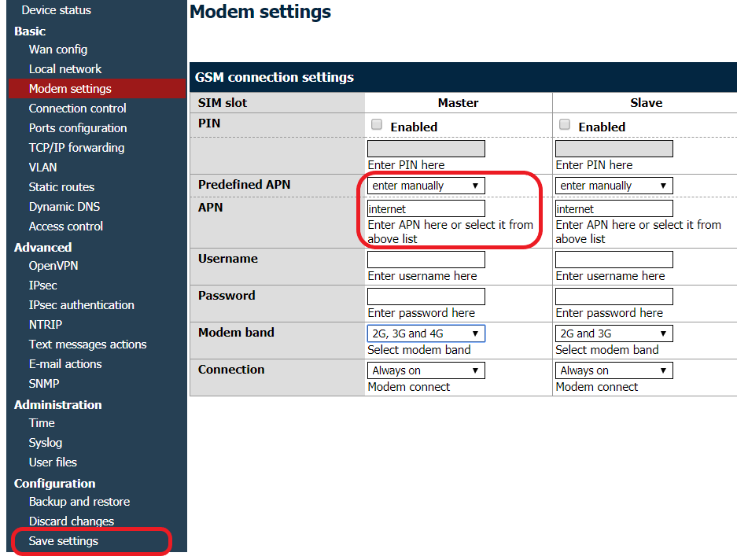Open the Dynamic DNS page
The width and height of the screenshot is (737, 560).
(x=64, y=207)
